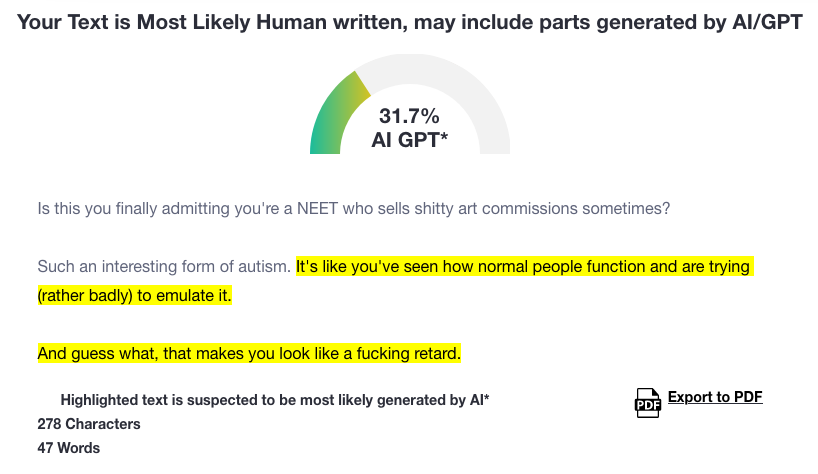818x474 pixels.
Task: Click the AI GPT* gauge label
Action: click(410, 140)
